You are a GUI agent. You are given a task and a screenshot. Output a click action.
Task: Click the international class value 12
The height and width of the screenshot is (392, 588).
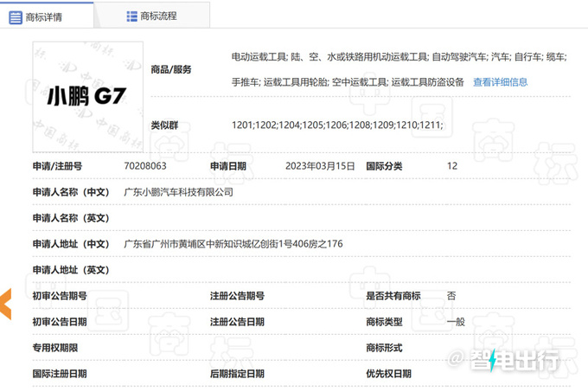452,165
